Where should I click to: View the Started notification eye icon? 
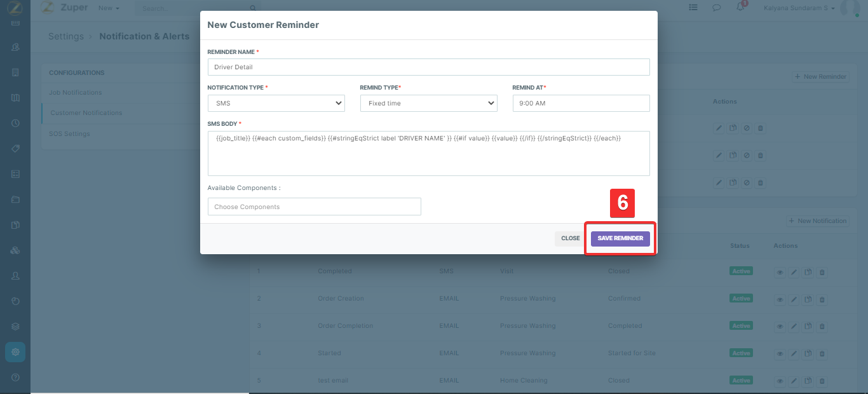pyautogui.click(x=780, y=355)
